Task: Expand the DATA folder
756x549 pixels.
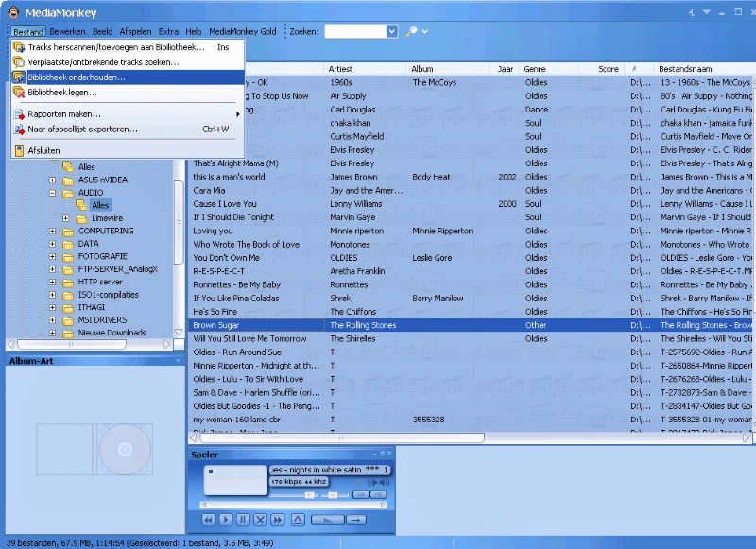Action: (x=53, y=244)
